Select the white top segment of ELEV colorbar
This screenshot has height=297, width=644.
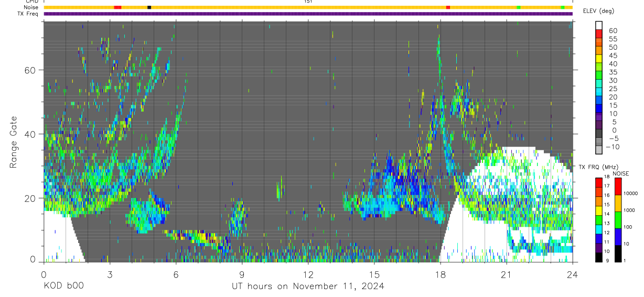point(599,26)
